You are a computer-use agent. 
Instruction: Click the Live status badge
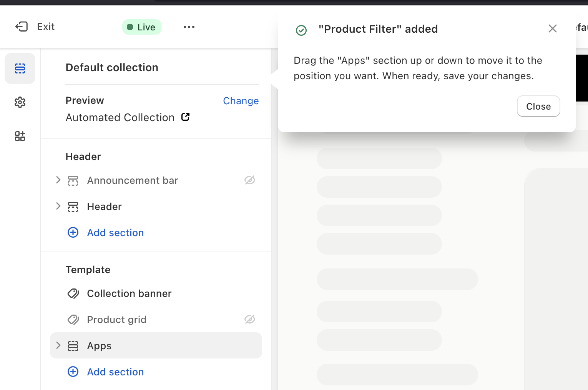(x=141, y=27)
